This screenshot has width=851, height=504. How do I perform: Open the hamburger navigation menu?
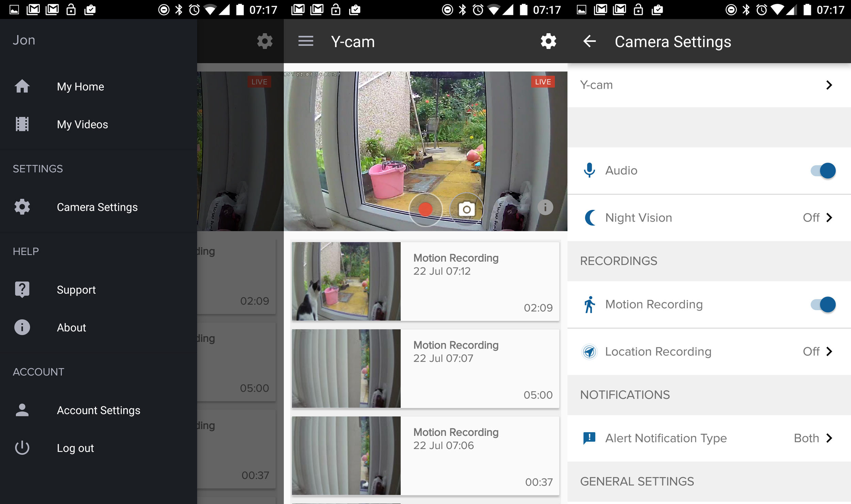tap(306, 41)
